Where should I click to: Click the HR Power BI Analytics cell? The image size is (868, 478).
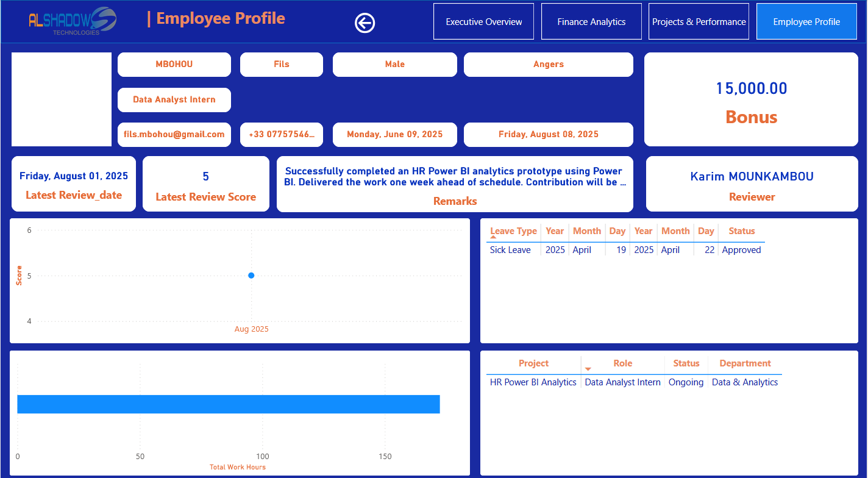coord(533,382)
